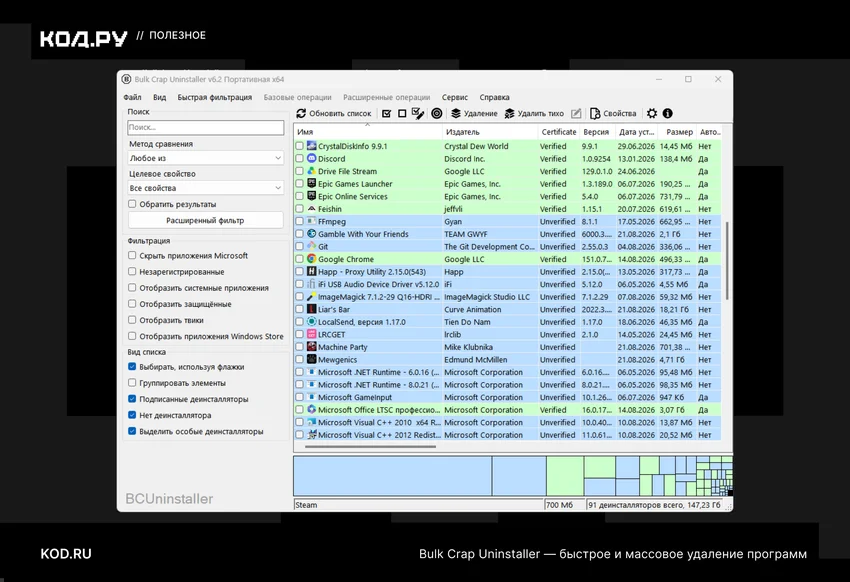This screenshot has height=582, width=850.
Task: Enable Отобразить системные приложения checkbox
Action: point(132,287)
